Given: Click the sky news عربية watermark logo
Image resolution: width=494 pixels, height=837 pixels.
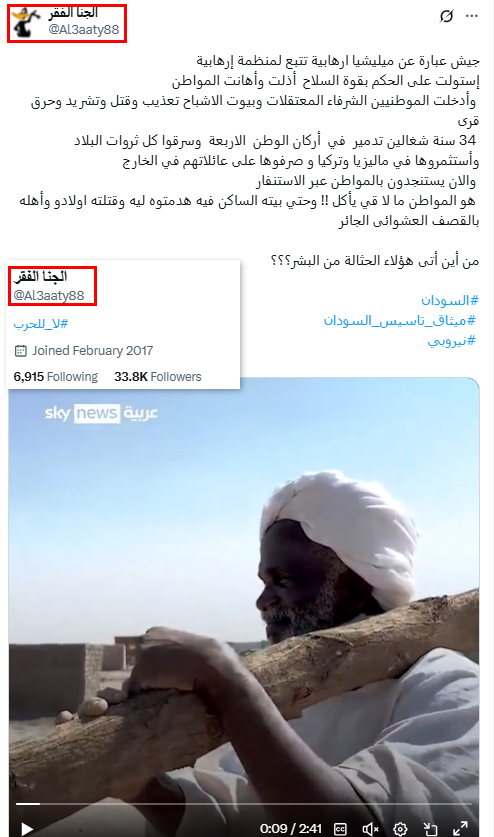Looking at the screenshot, I should pos(101,413).
